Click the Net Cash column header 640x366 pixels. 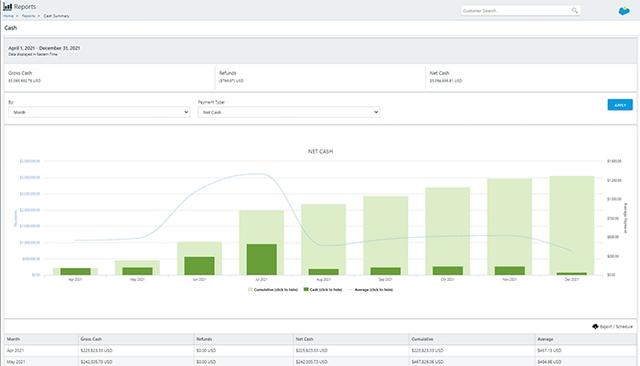[x=351, y=339]
